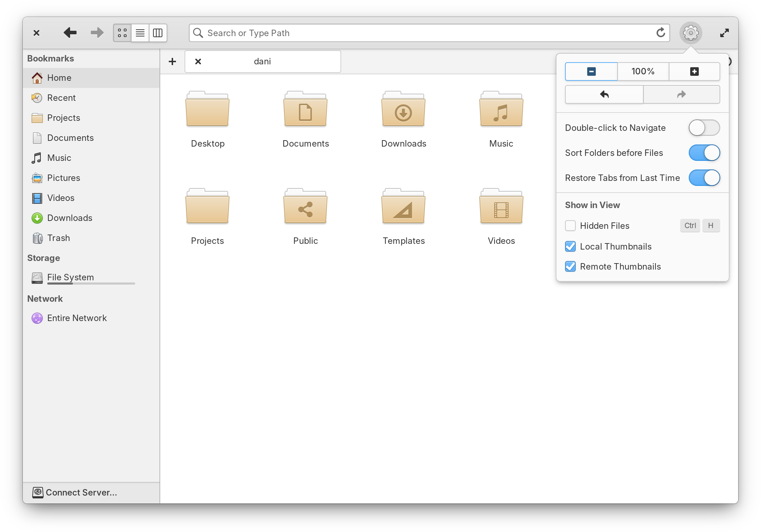This screenshot has height=532, width=761.
Task: Switch to column view mode
Action: click(x=158, y=33)
